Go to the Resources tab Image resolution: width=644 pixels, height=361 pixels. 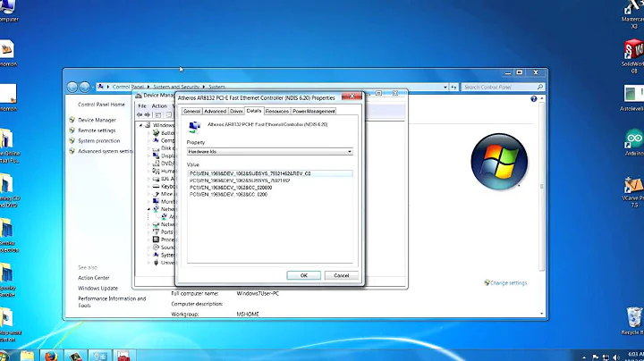point(277,111)
